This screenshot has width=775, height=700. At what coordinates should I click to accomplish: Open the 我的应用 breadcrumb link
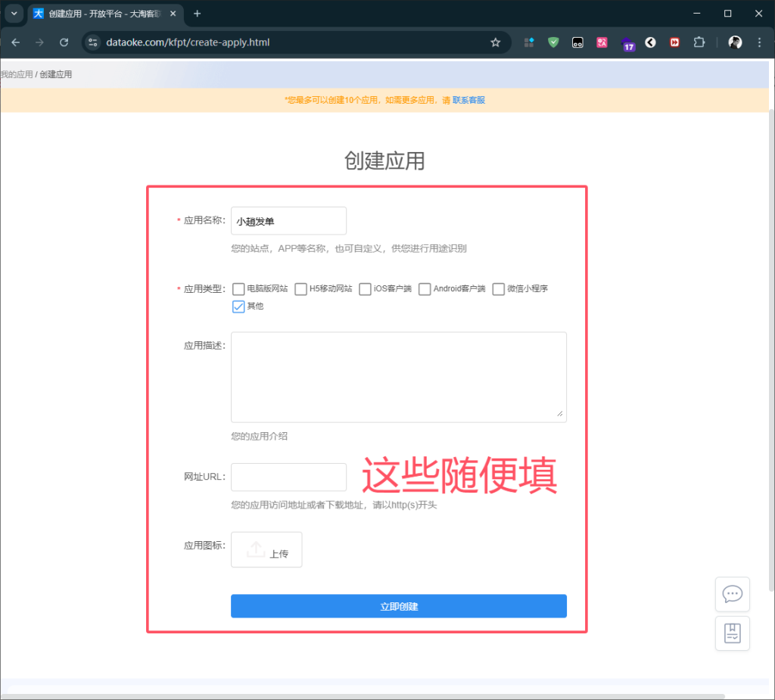click(x=15, y=73)
